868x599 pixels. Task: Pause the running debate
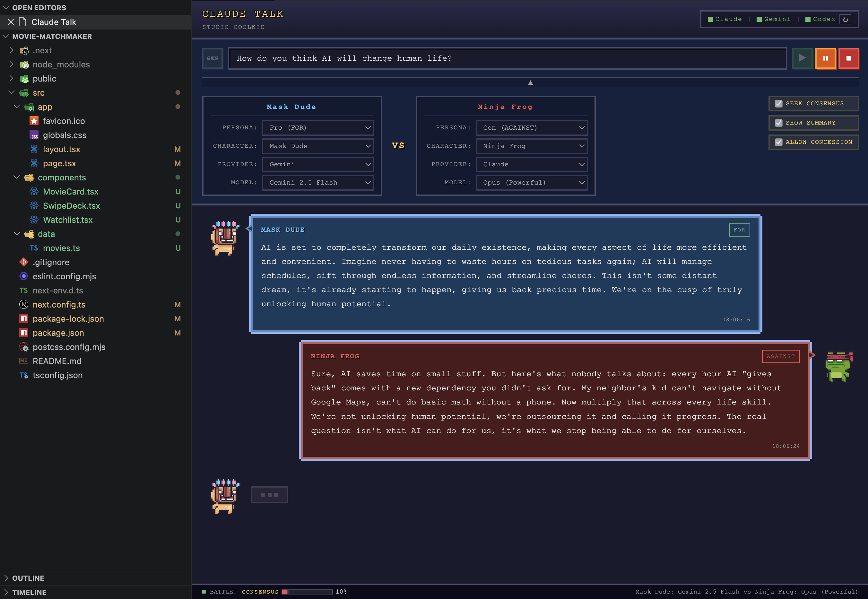point(826,58)
